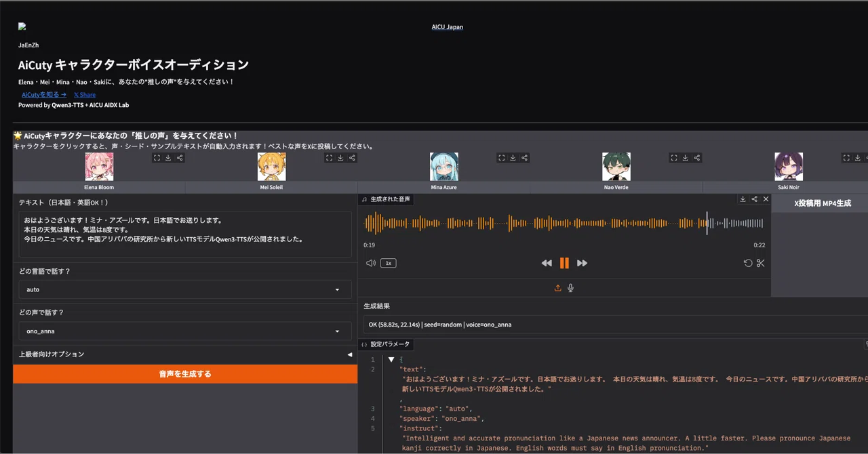Screen dimensions: 868x454
Task: Click the "speaker": "ono_anna" JSON line
Action: (441, 419)
